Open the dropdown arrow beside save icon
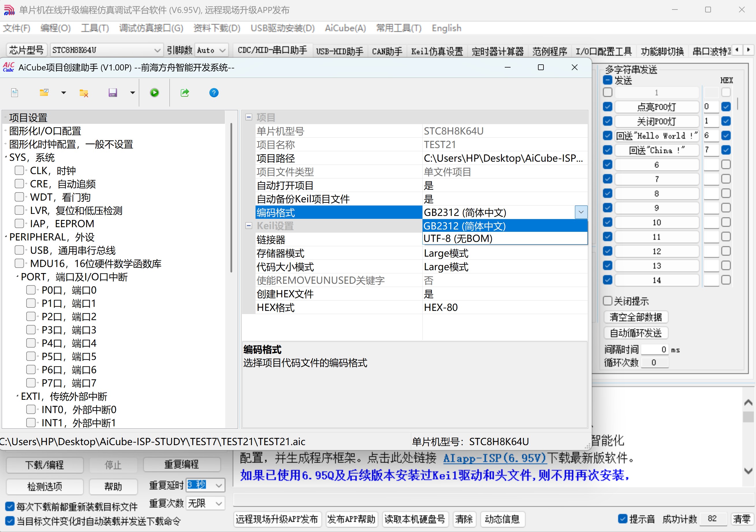This screenshot has height=532, width=756. point(132,93)
